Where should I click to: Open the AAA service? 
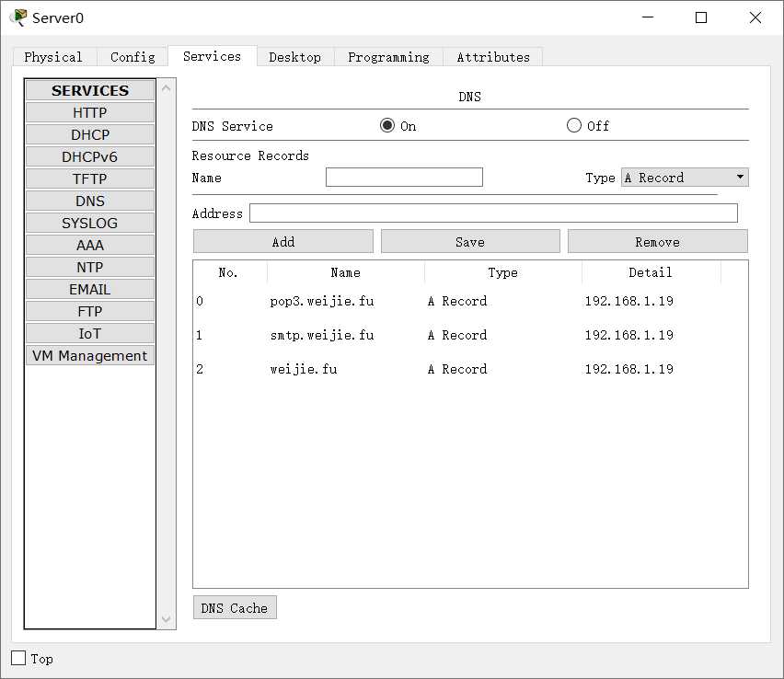click(x=90, y=245)
